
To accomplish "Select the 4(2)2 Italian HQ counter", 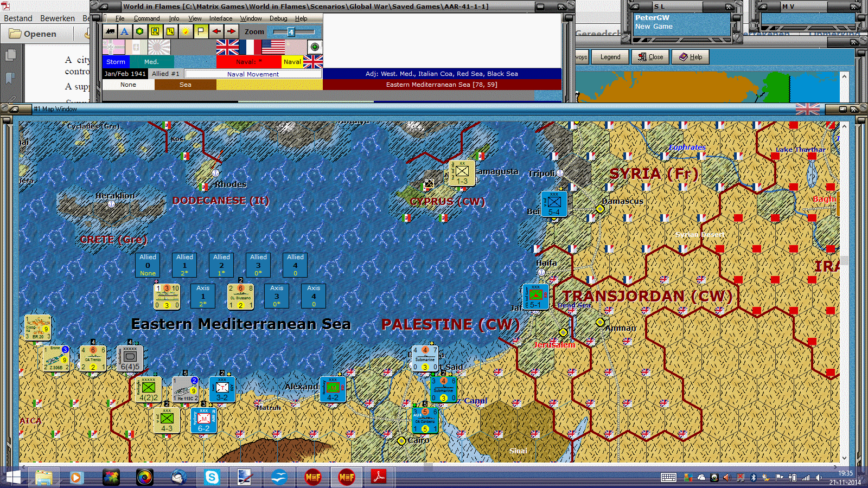I will click(x=148, y=389).
